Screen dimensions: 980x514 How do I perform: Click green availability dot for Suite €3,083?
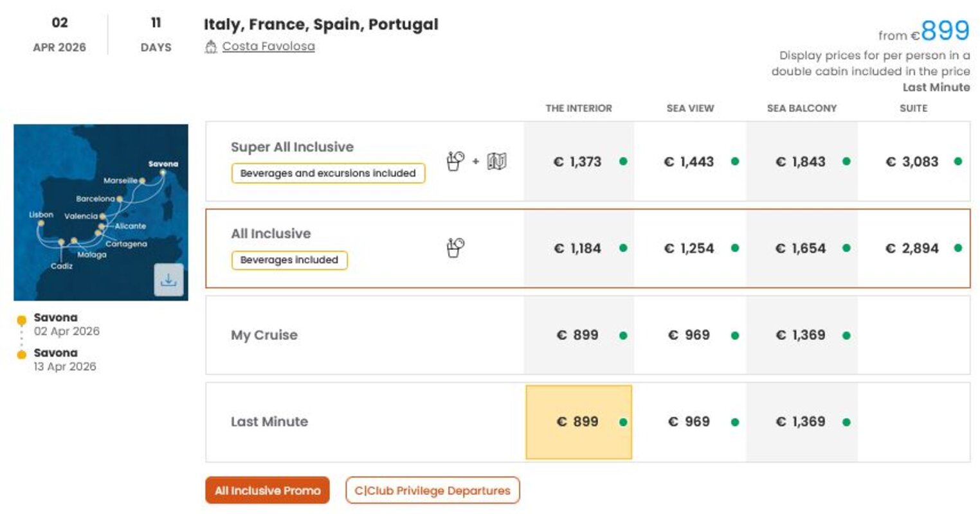[x=958, y=161]
